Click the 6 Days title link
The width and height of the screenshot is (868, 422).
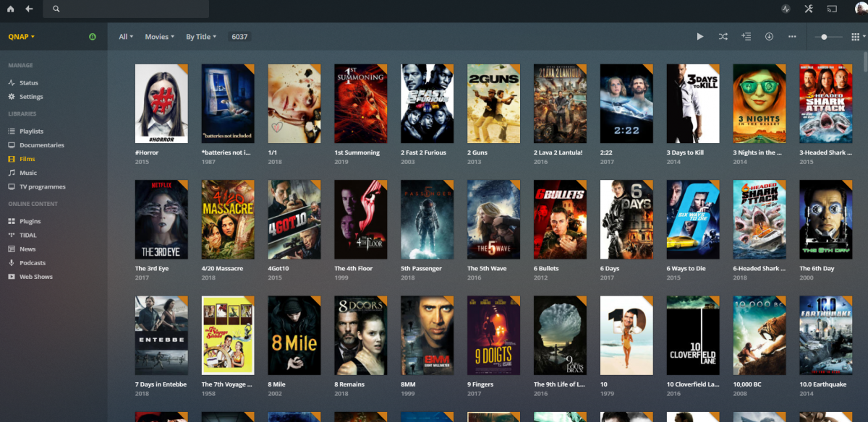click(x=610, y=268)
